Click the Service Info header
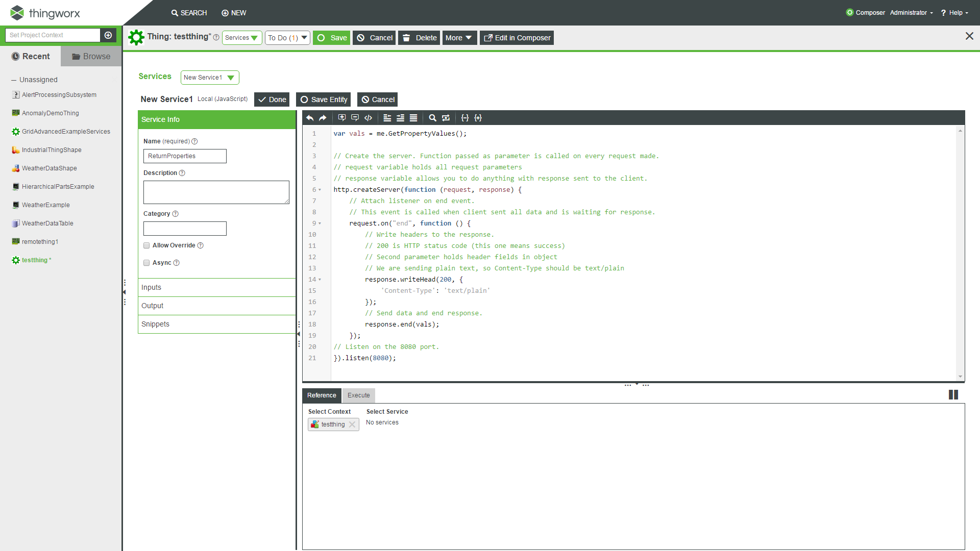Screen dimensions: 980x551 pyautogui.click(x=217, y=119)
